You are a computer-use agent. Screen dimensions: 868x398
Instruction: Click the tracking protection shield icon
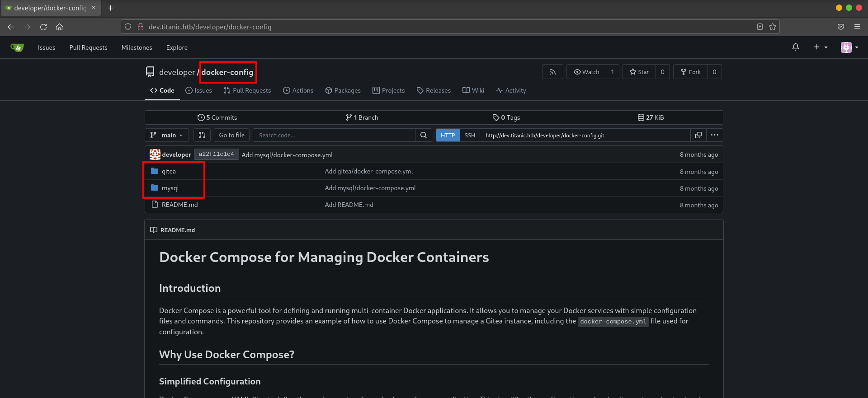coord(128,27)
